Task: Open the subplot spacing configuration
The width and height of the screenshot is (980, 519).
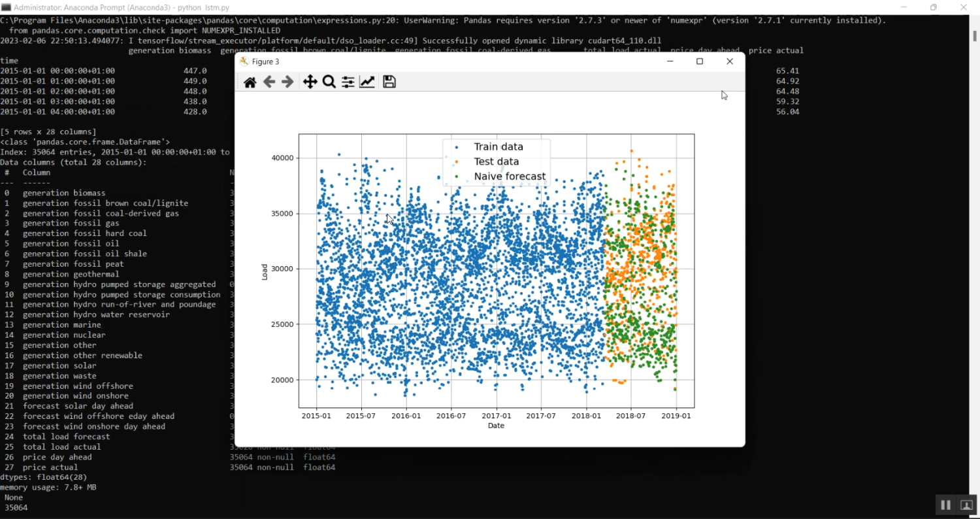Action: 348,81
